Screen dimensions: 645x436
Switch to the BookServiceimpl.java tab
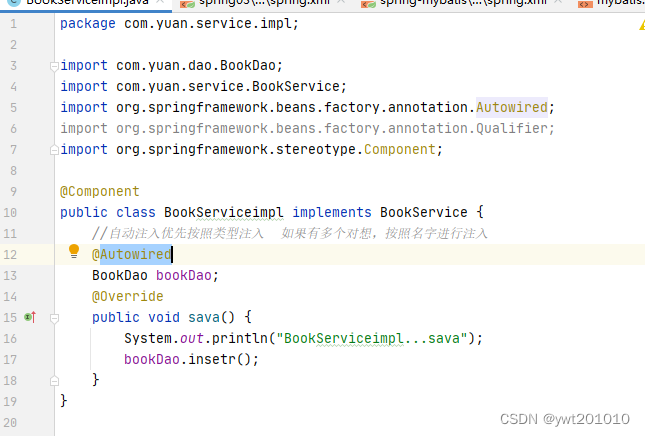pos(87,3)
